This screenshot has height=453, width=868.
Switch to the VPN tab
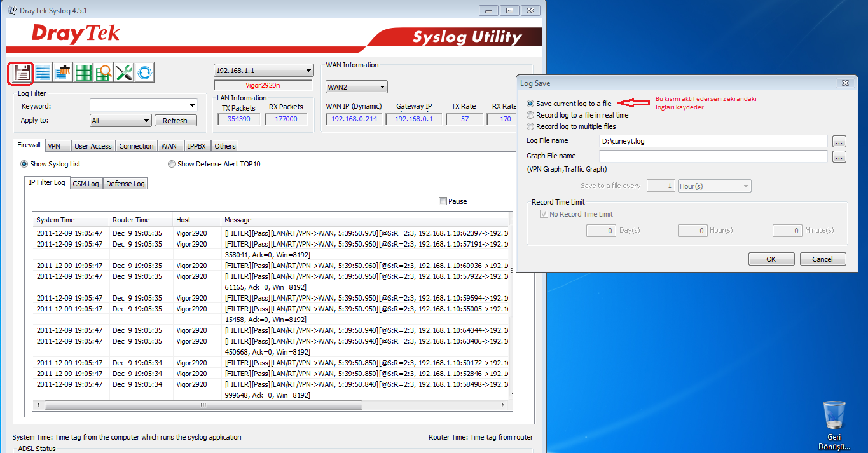[x=54, y=146]
